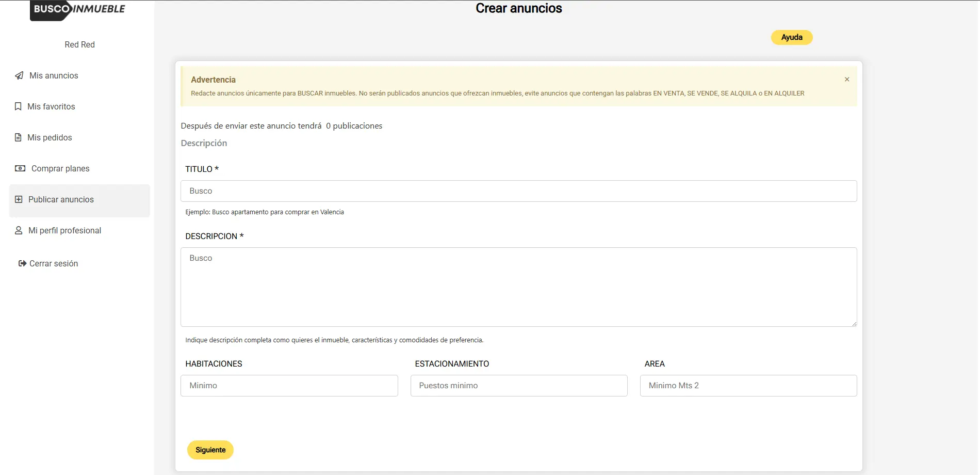Select the HABITACIONES minimum field
Viewport: 980px width, 475px height.
point(289,386)
